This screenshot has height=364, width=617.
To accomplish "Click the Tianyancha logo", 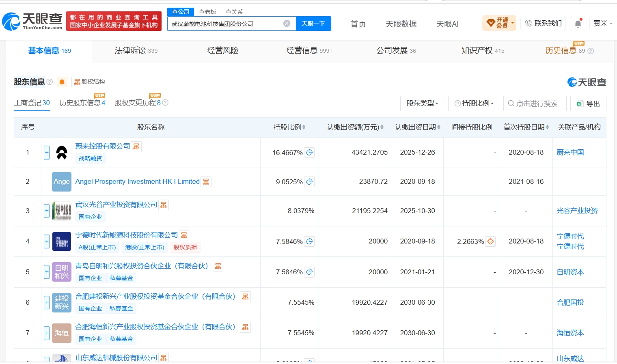I will pyautogui.click(x=32, y=21).
